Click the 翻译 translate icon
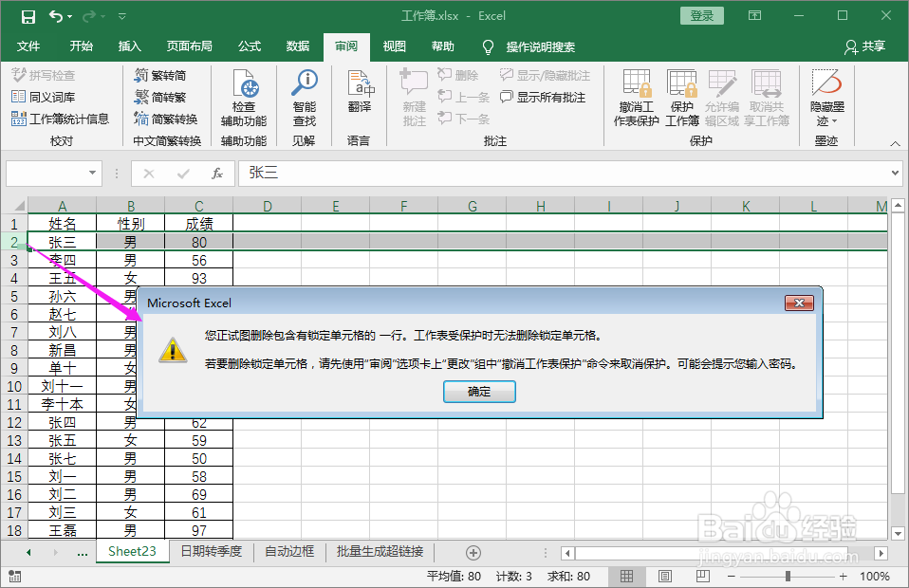909x588 pixels. (x=360, y=90)
